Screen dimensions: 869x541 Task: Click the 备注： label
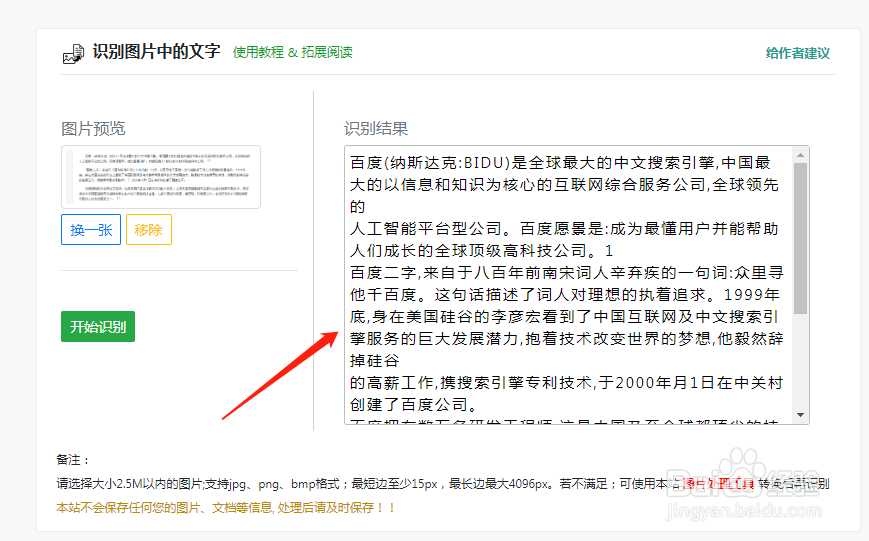73,460
